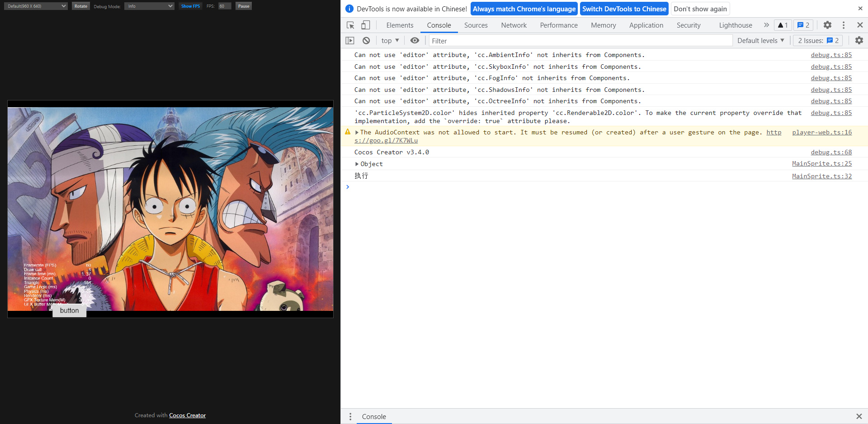Switch to the Elements tab
The width and height of the screenshot is (868, 424).
(x=400, y=25)
